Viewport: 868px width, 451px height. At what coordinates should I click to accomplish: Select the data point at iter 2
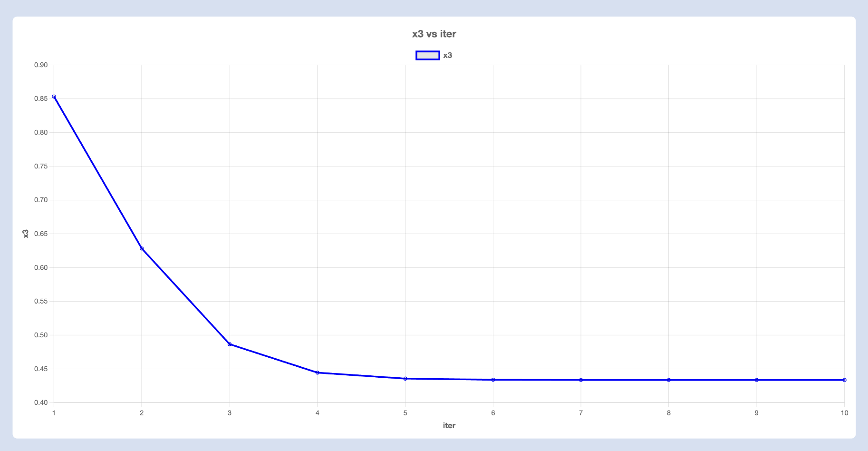pos(142,248)
